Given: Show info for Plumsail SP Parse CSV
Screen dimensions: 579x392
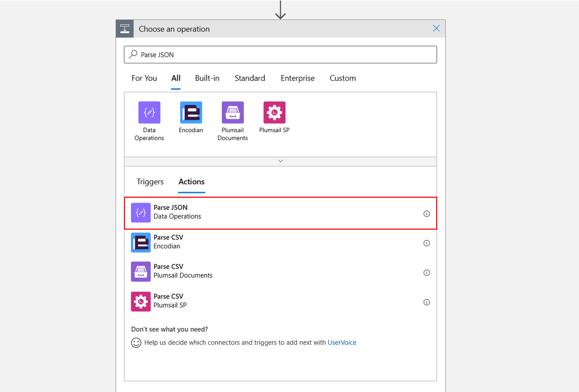Looking at the screenshot, I should (x=426, y=302).
